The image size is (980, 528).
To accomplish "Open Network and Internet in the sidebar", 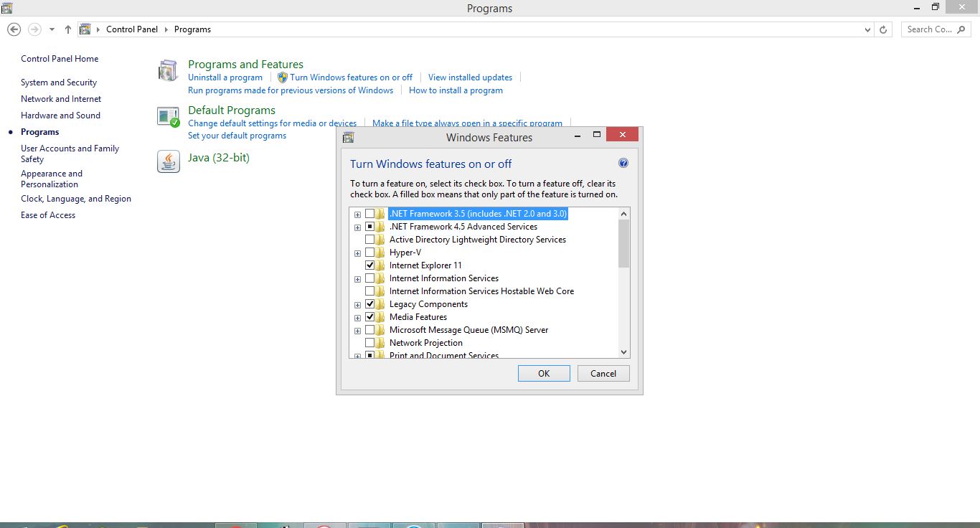I will (x=61, y=99).
